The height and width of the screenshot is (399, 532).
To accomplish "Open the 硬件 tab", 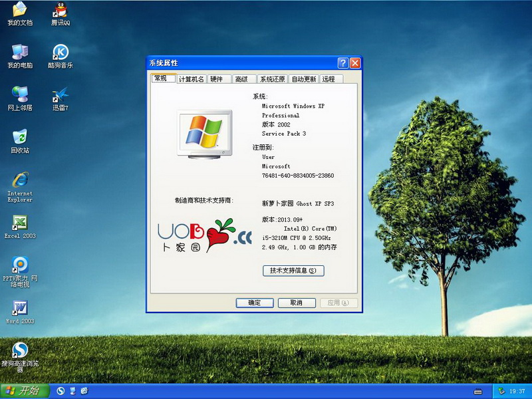I will tap(217, 79).
